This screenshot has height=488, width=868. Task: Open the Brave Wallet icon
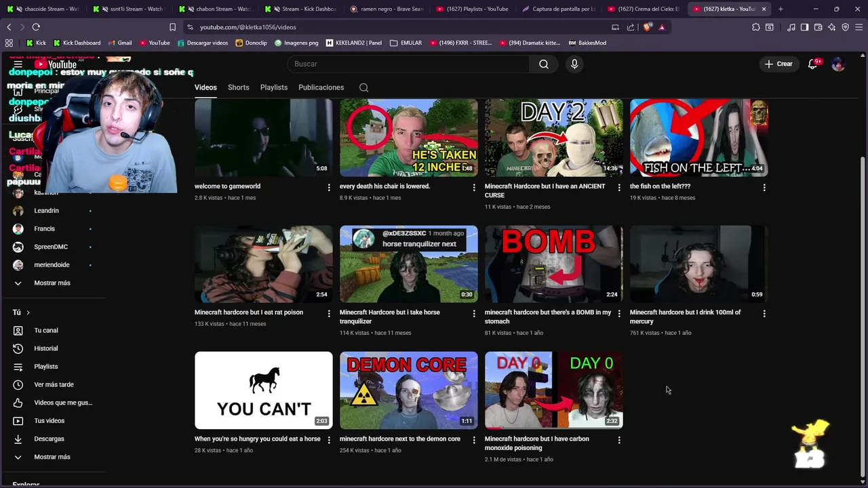pyautogui.click(x=818, y=27)
